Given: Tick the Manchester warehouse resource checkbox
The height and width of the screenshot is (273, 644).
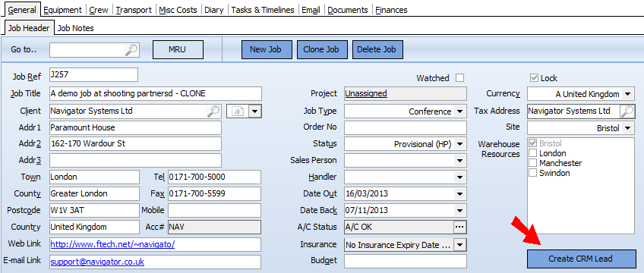Looking at the screenshot, I should (x=532, y=163).
